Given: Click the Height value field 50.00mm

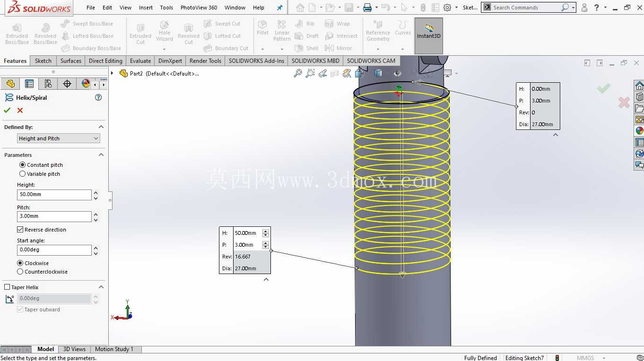Looking at the screenshot, I should click(x=54, y=195).
